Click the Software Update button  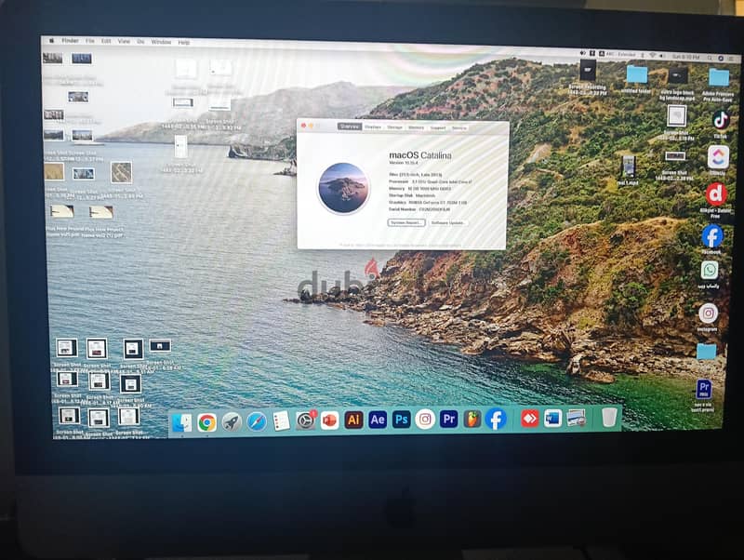(x=448, y=222)
